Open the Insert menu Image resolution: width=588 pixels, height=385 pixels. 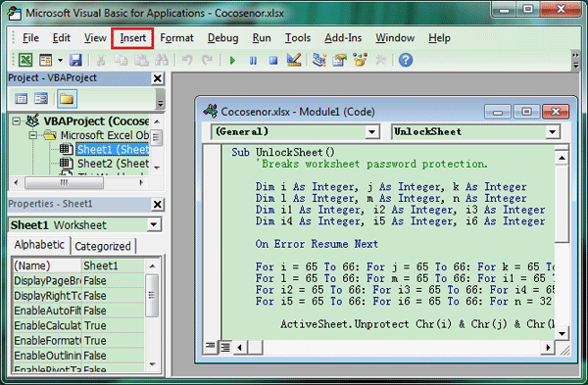pyautogui.click(x=132, y=38)
